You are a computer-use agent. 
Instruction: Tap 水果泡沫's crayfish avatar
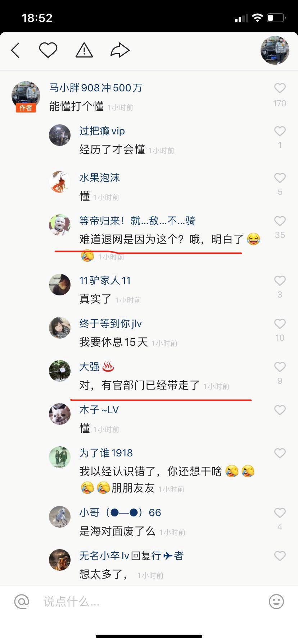click(x=60, y=182)
